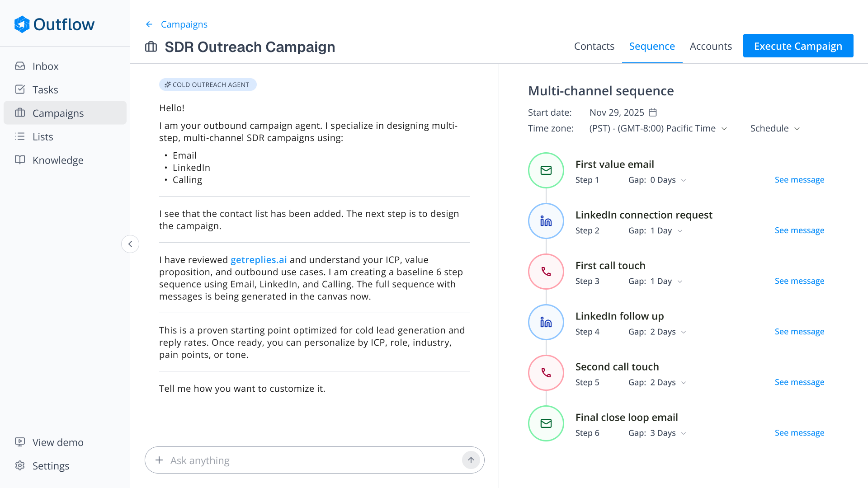Screen dimensions: 868x488
Task: Go back using the Campaigns arrow
Action: coord(149,24)
